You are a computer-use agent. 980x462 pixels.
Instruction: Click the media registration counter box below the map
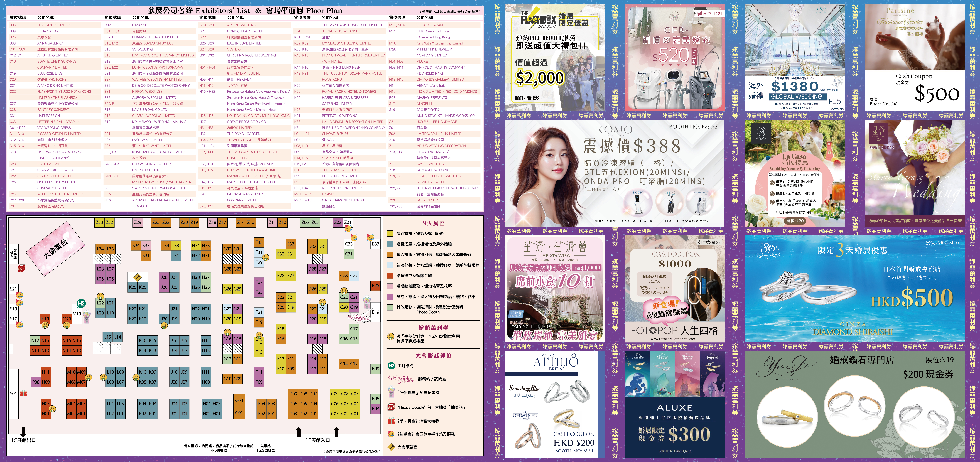(229, 448)
